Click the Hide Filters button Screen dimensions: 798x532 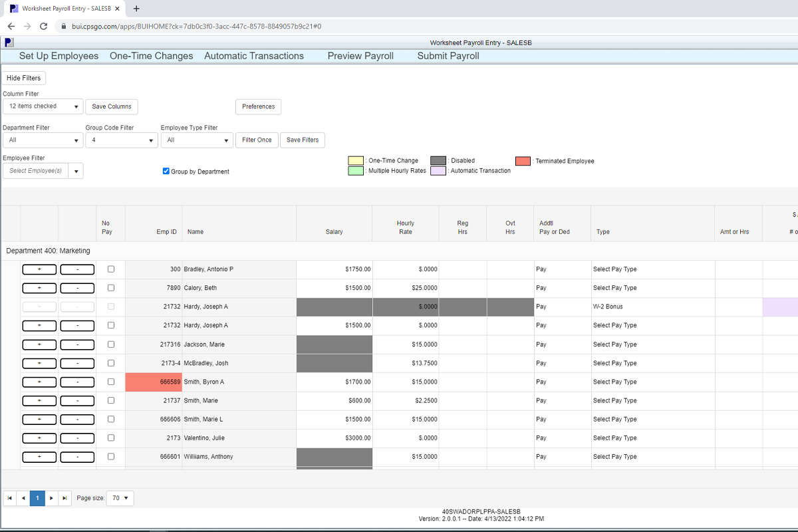point(24,78)
